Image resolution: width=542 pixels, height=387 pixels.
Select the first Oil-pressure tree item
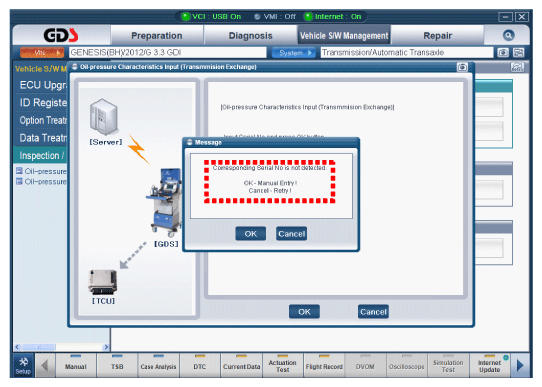tap(41, 171)
